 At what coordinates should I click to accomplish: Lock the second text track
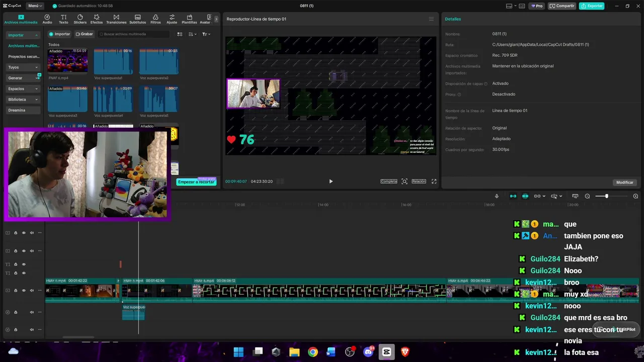pos(16,273)
